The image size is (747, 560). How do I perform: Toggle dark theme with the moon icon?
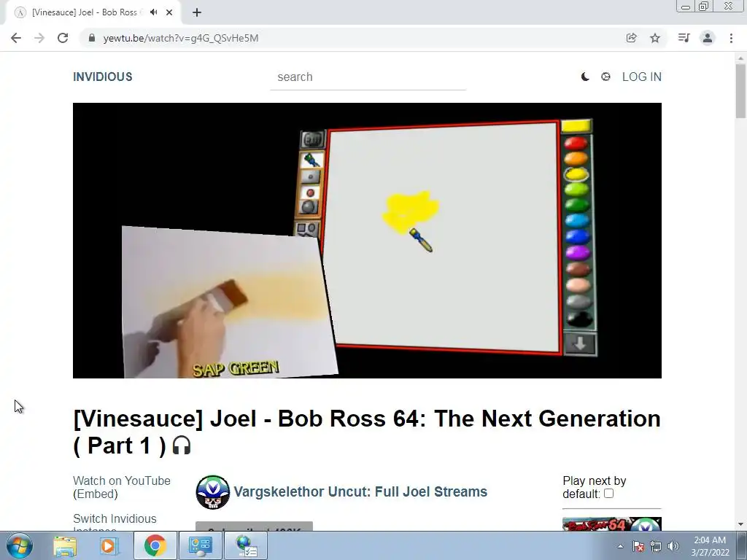(x=585, y=77)
